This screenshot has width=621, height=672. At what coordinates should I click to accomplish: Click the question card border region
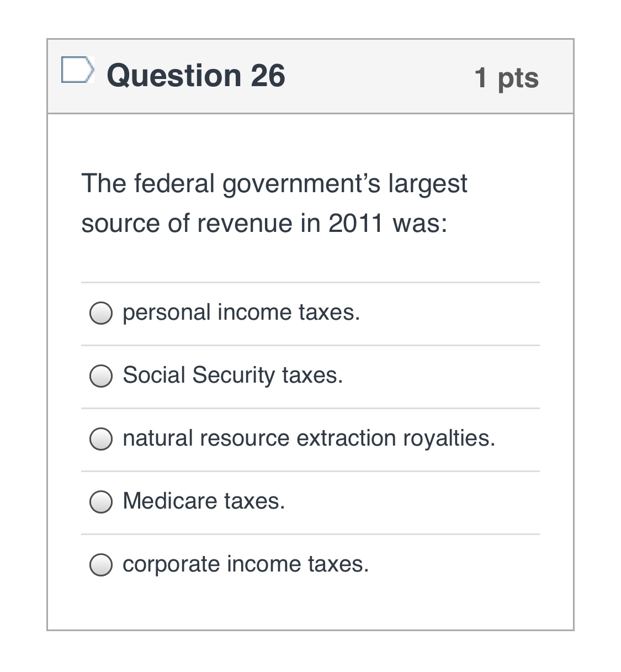point(47,331)
